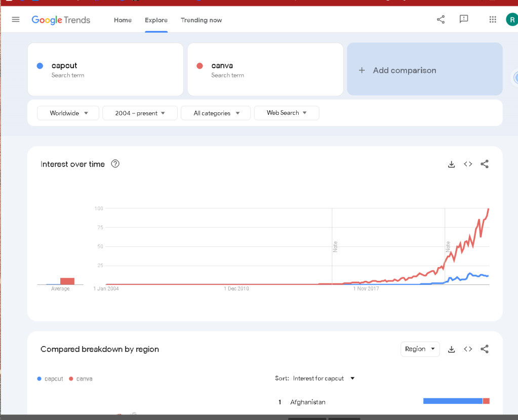Click embed icon for Interest over time

[468, 164]
